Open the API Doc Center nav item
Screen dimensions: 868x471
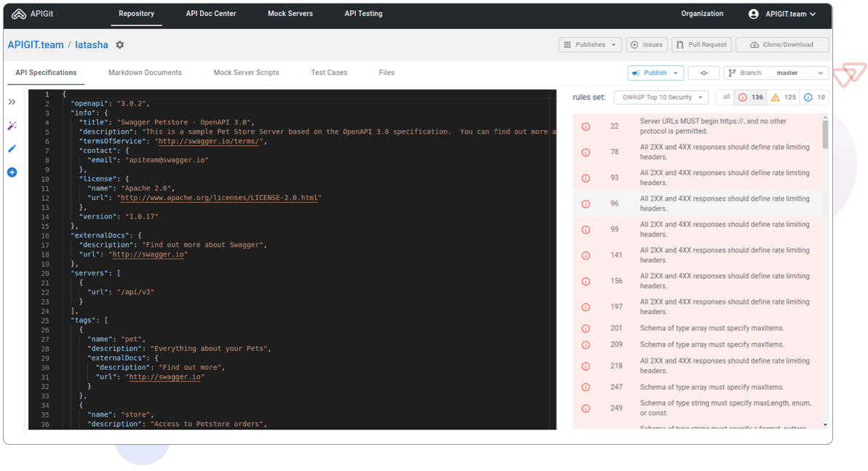pyautogui.click(x=211, y=14)
